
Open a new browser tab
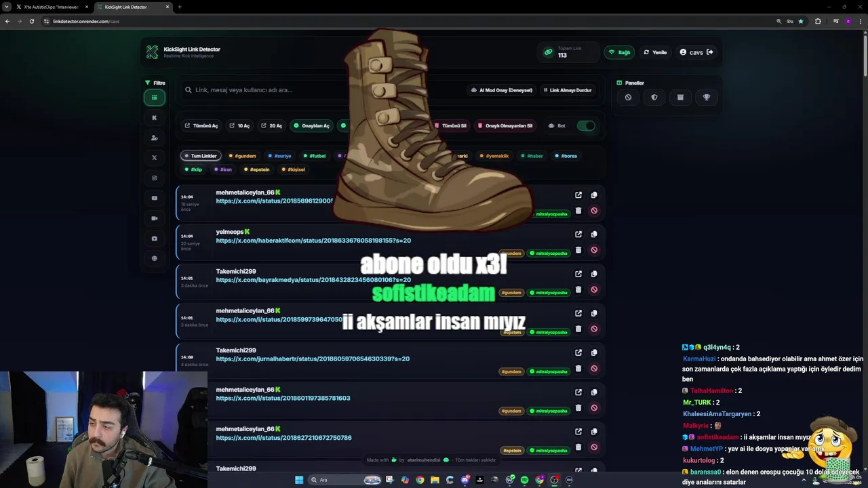[x=179, y=7]
